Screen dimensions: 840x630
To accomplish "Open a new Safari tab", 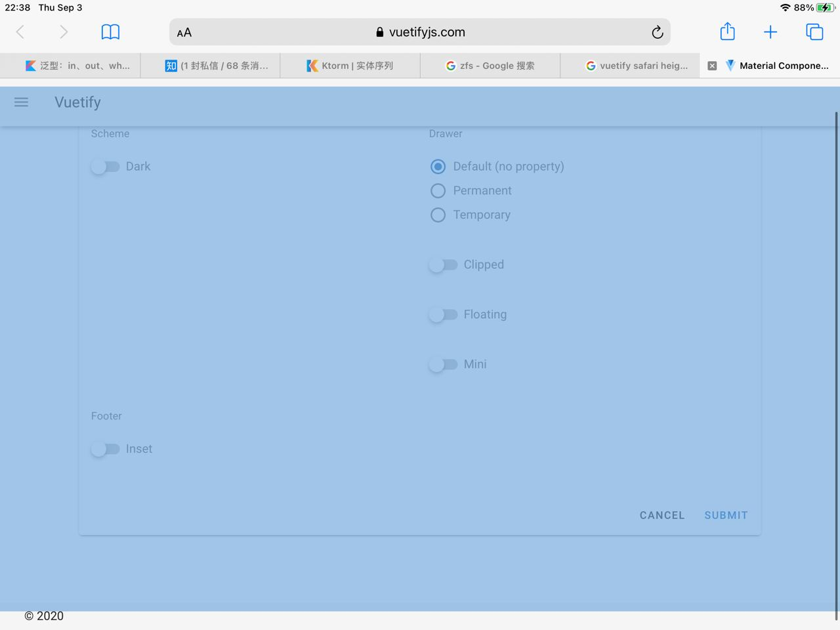I will click(x=770, y=31).
